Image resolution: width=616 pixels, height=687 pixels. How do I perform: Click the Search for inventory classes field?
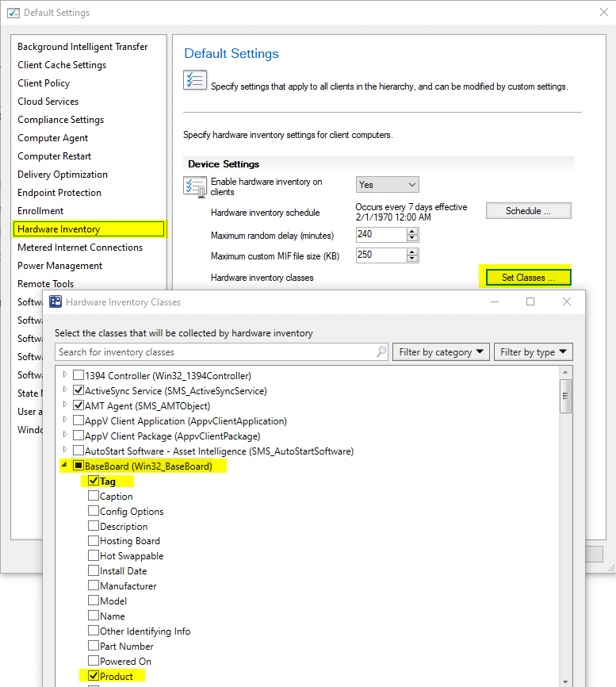tap(214, 352)
